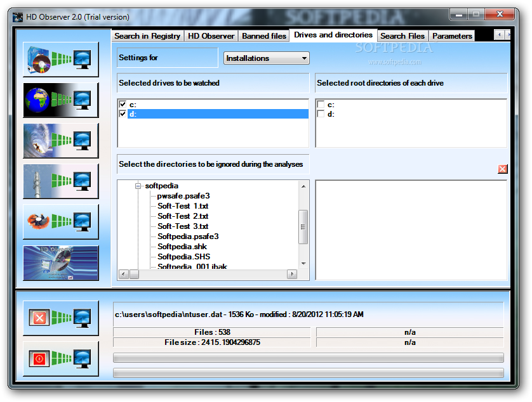Click horizontal scrollbar left arrow in tree
Viewport: 532px width, 402px height.
coord(124,274)
